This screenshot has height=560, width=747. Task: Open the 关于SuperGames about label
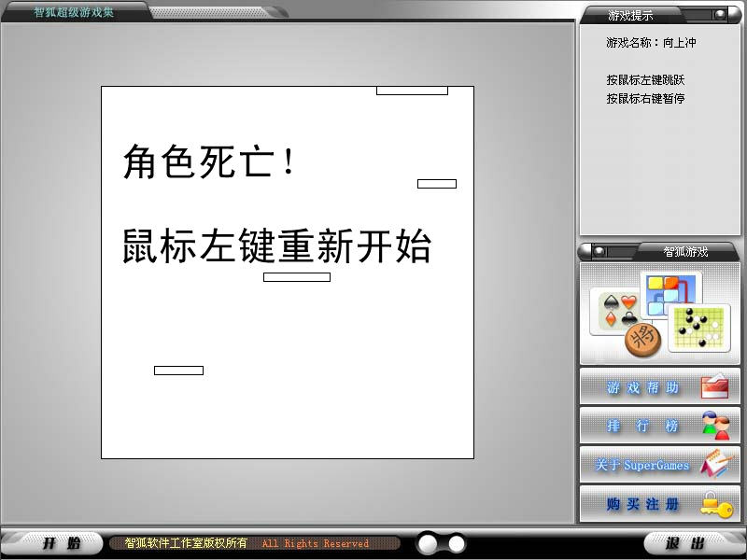point(642,465)
